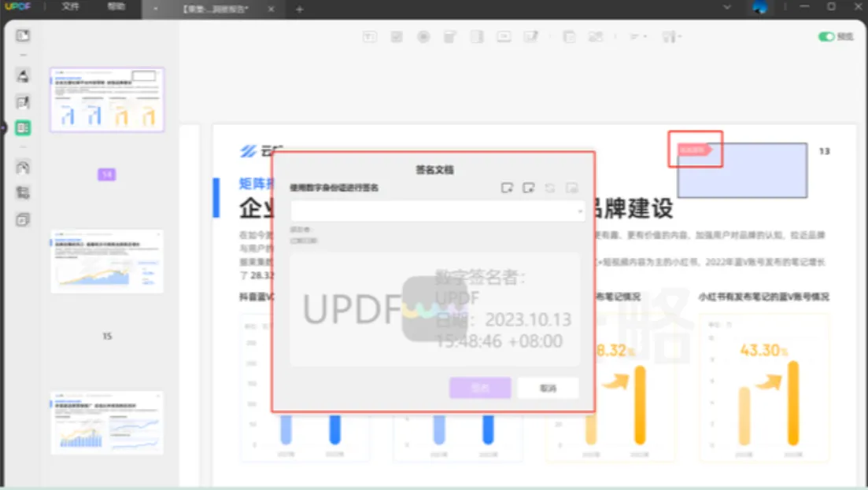Screen dimensions: 868x490
Task: Click the second import icon in the sign dialog
Action: point(529,188)
